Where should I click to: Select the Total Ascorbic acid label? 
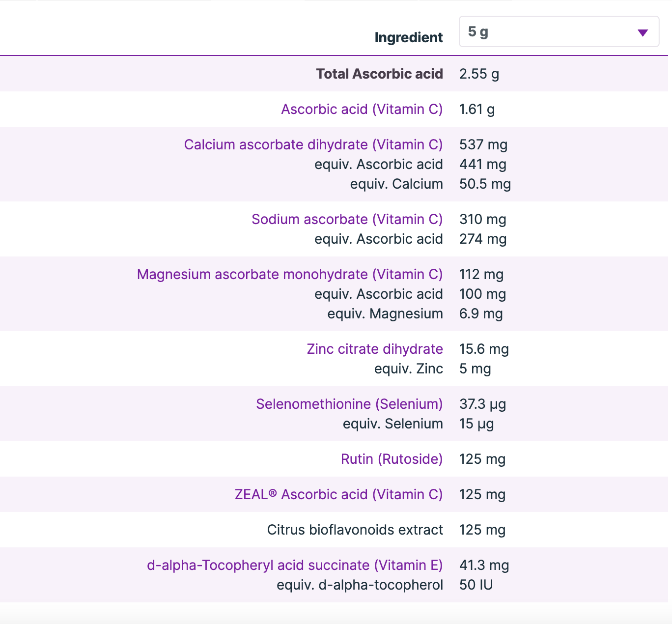380,74
